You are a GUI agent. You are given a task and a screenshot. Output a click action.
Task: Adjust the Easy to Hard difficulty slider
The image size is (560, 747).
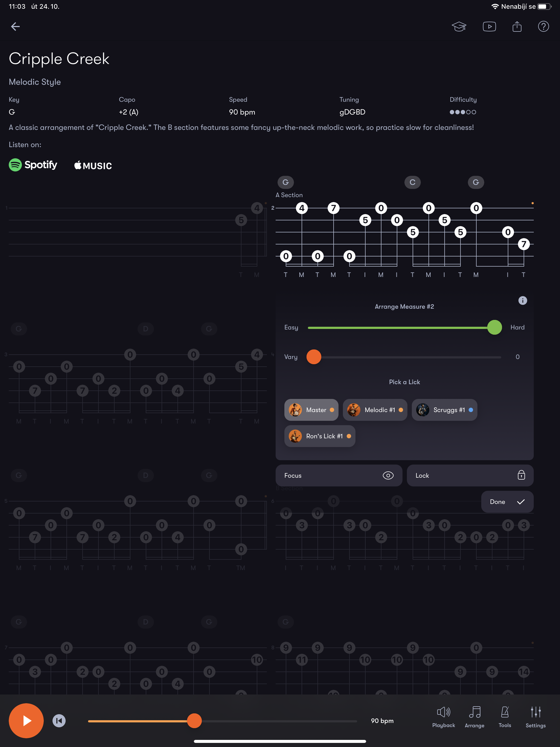494,327
